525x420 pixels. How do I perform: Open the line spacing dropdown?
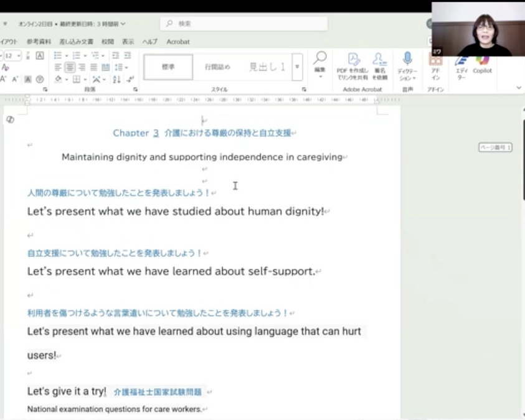[x=122, y=67]
